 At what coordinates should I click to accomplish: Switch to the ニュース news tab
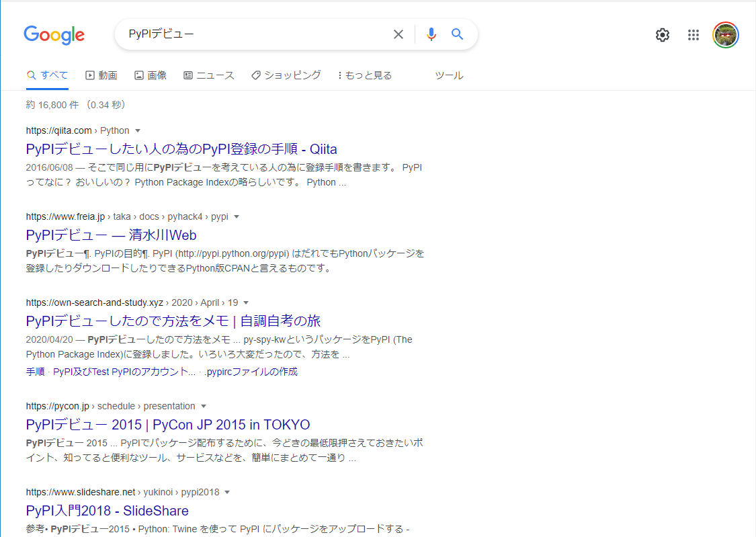209,75
